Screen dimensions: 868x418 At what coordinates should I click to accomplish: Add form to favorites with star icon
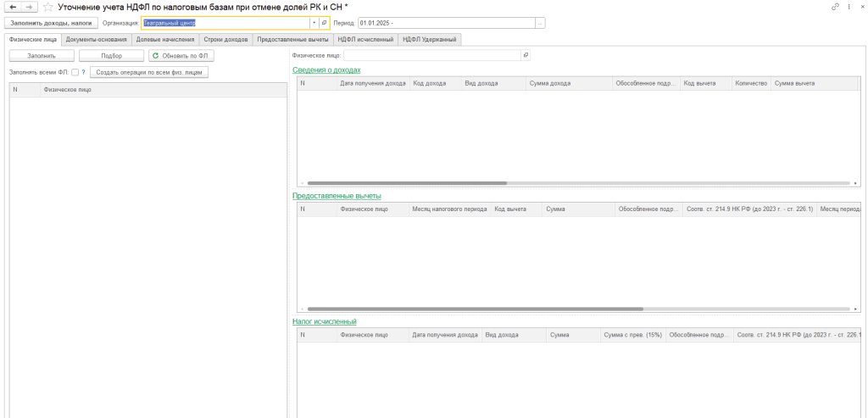tap(47, 7)
